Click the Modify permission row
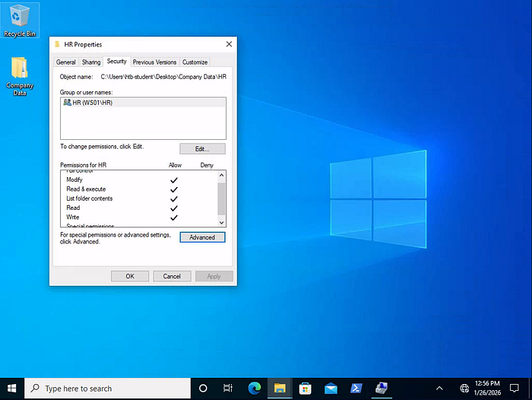This screenshot has height=400, width=532. [x=139, y=180]
